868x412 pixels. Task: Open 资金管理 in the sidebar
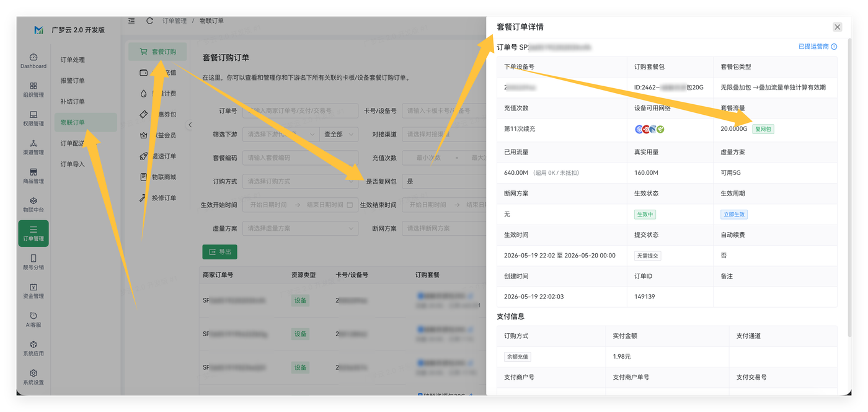coord(33,291)
